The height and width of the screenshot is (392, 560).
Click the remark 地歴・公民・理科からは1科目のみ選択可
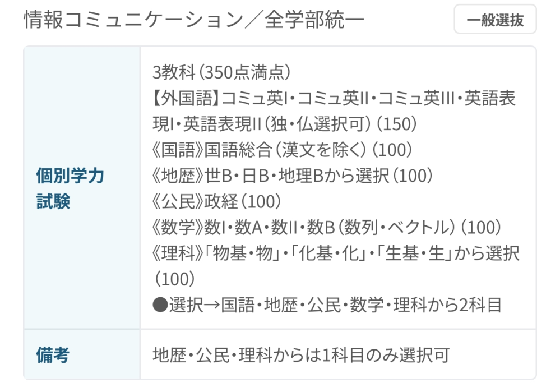[x=301, y=355]
